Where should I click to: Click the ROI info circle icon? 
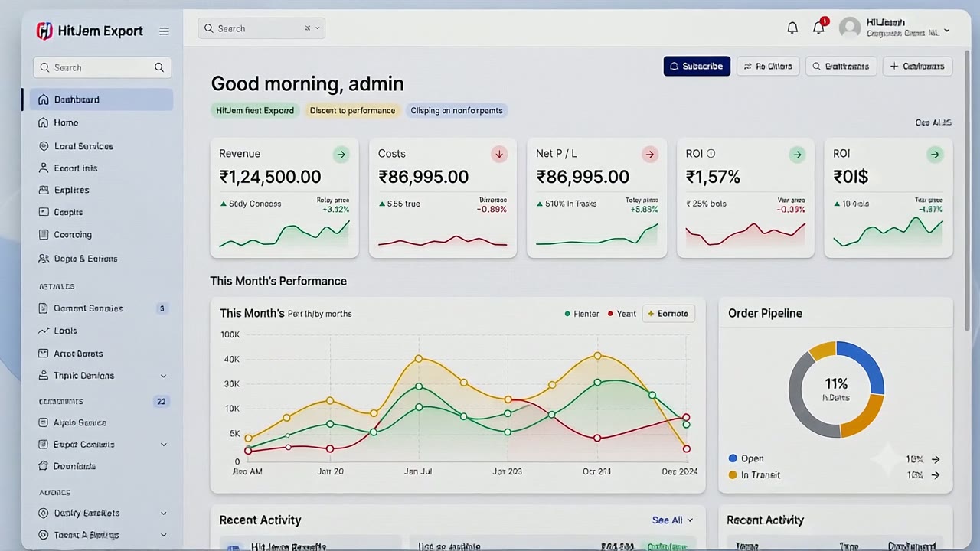pos(710,154)
